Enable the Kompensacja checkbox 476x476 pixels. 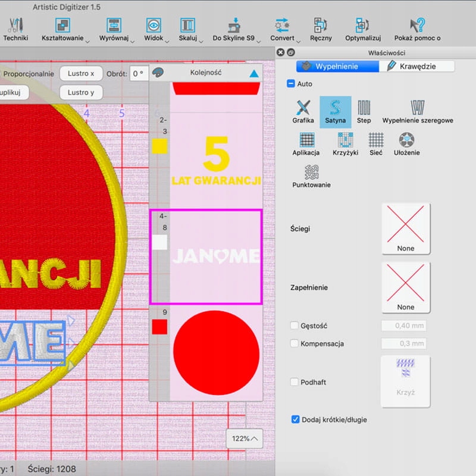(295, 343)
